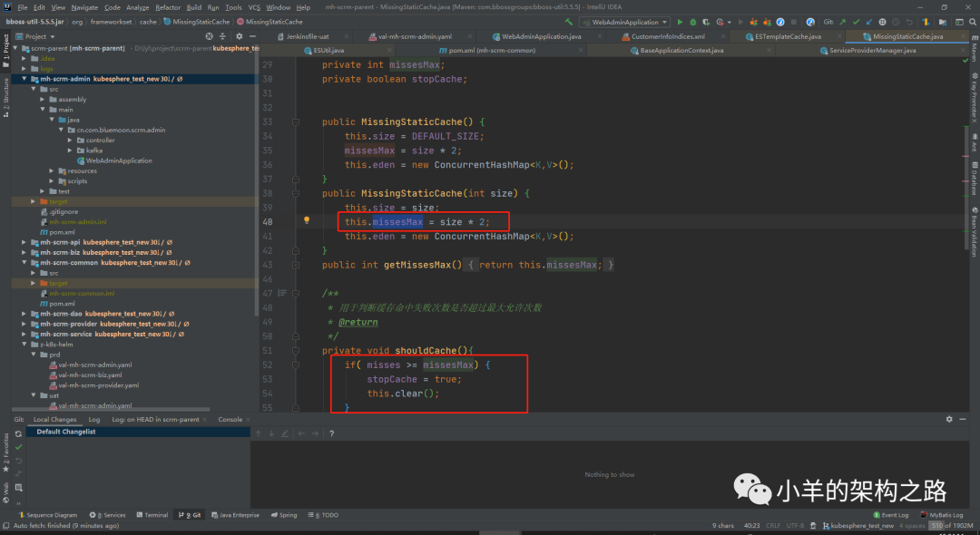Open the Terminal tool window
Viewport: 980px width, 535px height.
pos(152,515)
